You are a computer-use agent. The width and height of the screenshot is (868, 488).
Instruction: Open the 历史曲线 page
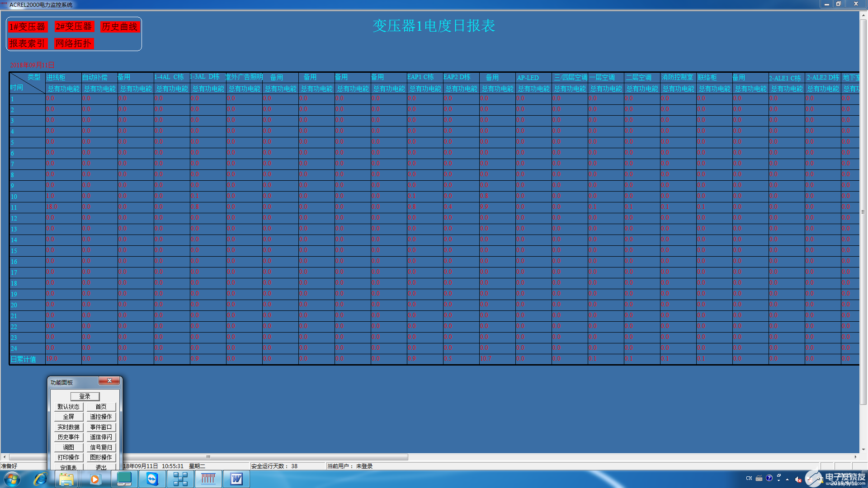119,27
